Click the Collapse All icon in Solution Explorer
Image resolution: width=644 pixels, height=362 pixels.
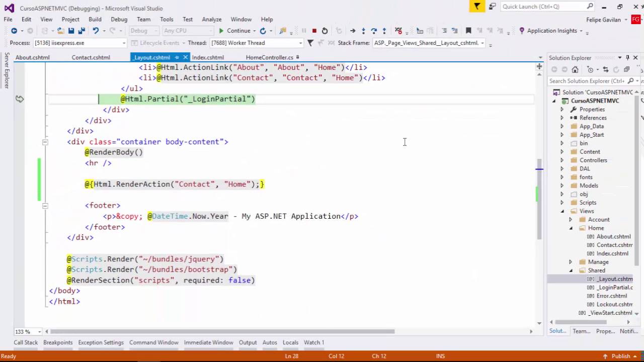click(x=626, y=69)
